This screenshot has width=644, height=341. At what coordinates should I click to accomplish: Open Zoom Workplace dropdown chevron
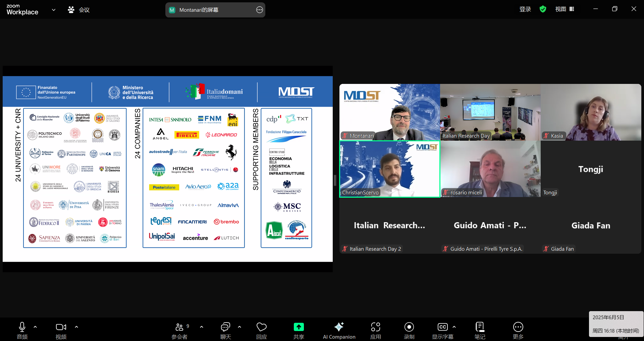tap(54, 10)
